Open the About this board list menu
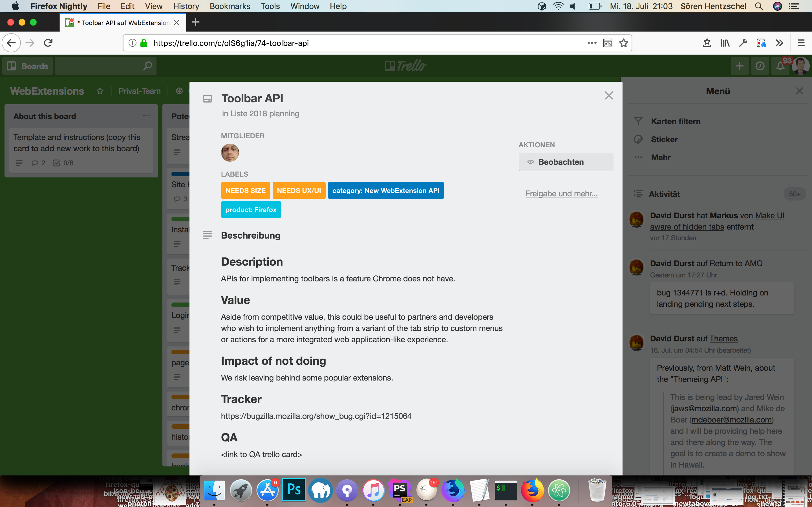Image resolution: width=812 pixels, height=507 pixels. (x=147, y=116)
